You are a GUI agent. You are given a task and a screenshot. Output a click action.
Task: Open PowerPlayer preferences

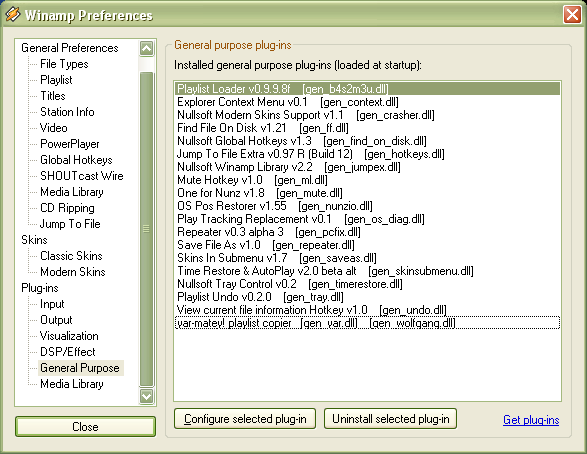coord(70,144)
